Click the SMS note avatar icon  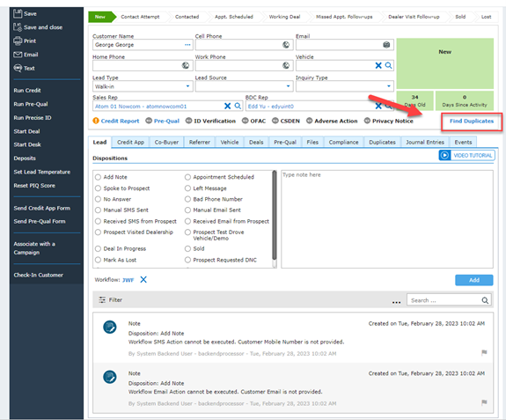(x=110, y=327)
